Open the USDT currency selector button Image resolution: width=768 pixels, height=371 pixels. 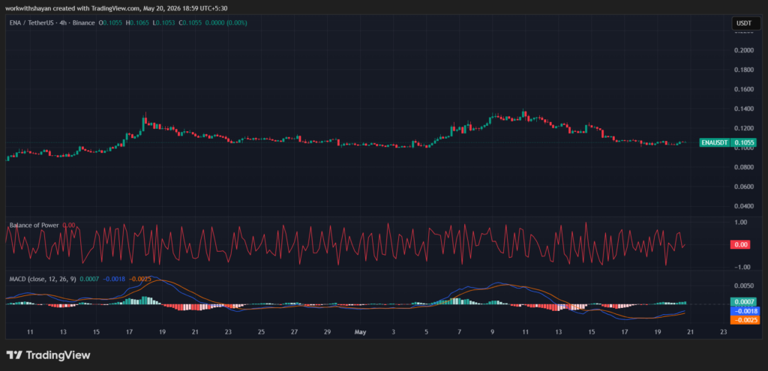click(x=746, y=23)
